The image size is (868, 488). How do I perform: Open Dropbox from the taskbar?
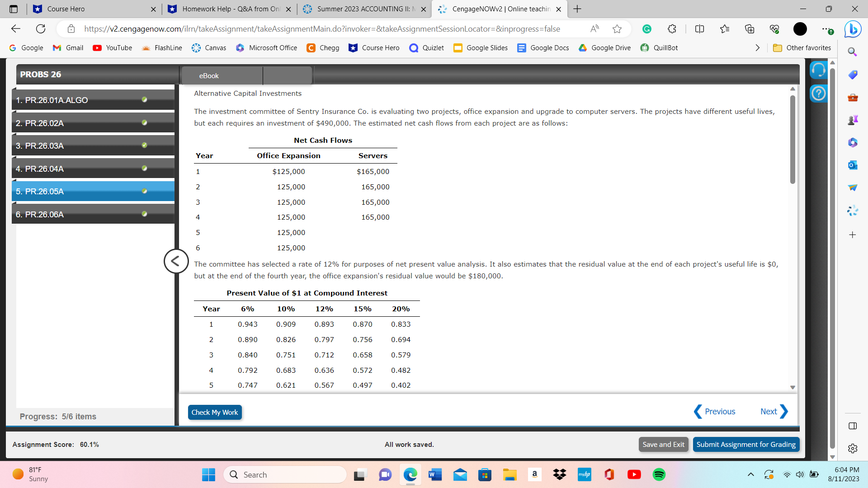(x=559, y=474)
